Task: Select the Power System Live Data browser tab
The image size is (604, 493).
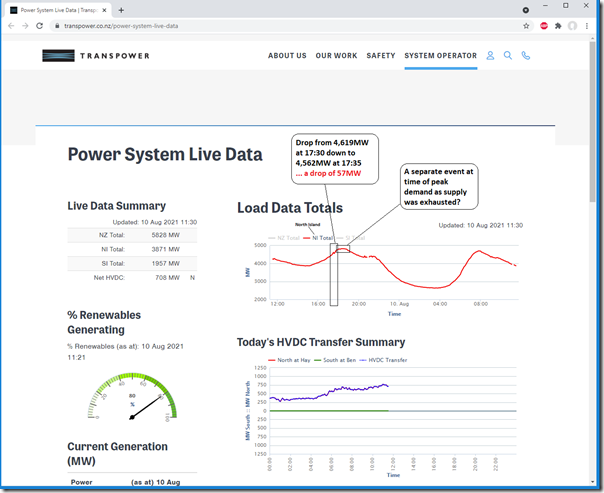Action: (x=58, y=10)
